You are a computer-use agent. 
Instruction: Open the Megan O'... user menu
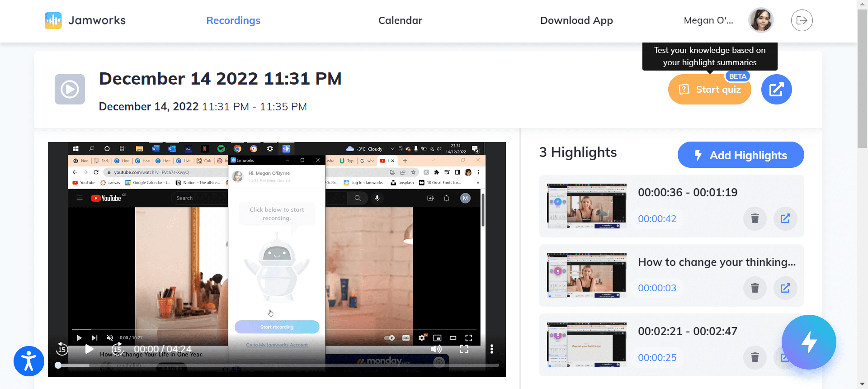[708, 20]
